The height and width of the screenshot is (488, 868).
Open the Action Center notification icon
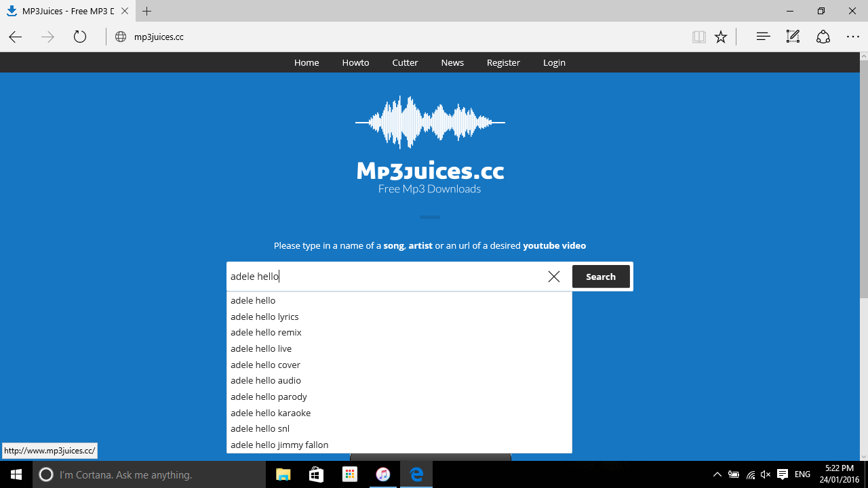(783, 474)
